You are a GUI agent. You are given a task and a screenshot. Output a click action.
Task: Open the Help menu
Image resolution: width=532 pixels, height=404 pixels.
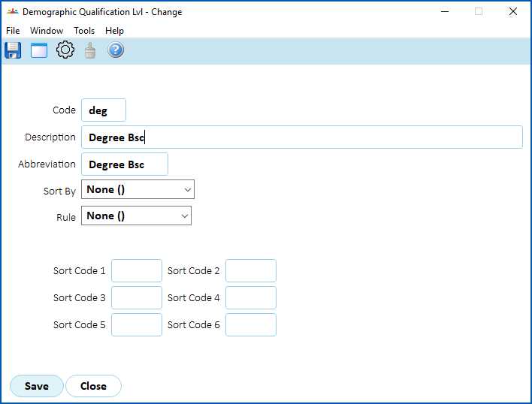click(114, 31)
